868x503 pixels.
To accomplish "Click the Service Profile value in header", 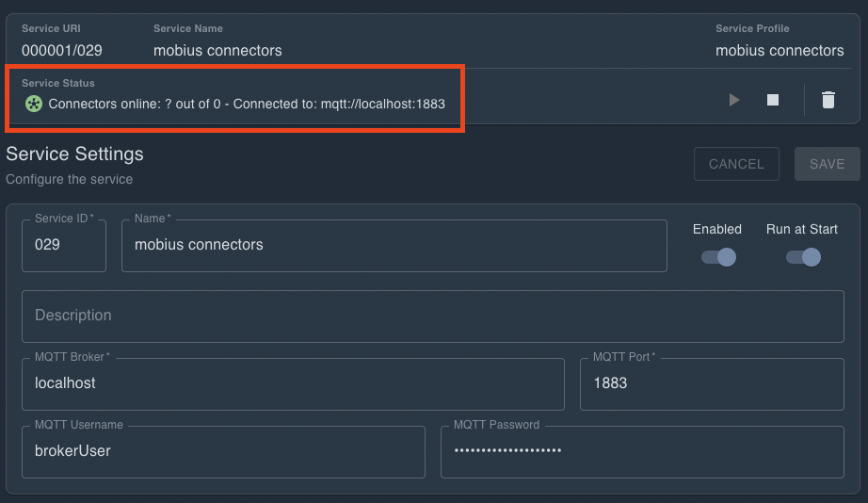I will [780, 50].
